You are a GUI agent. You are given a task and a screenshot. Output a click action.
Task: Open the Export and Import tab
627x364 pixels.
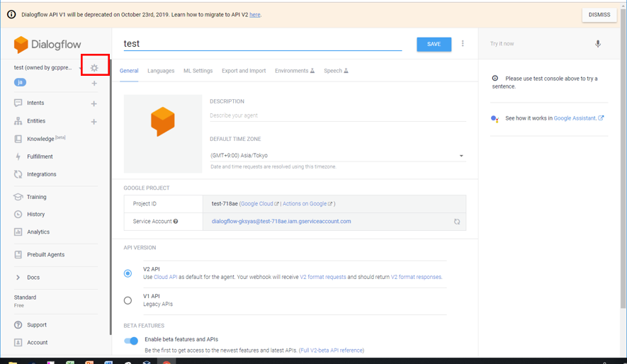tap(244, 71)
